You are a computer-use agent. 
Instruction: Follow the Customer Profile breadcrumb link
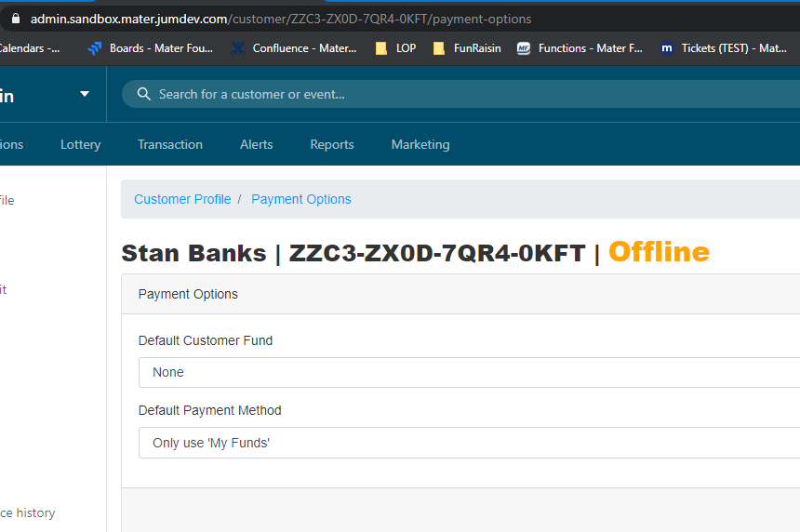(x=182, y=199)
